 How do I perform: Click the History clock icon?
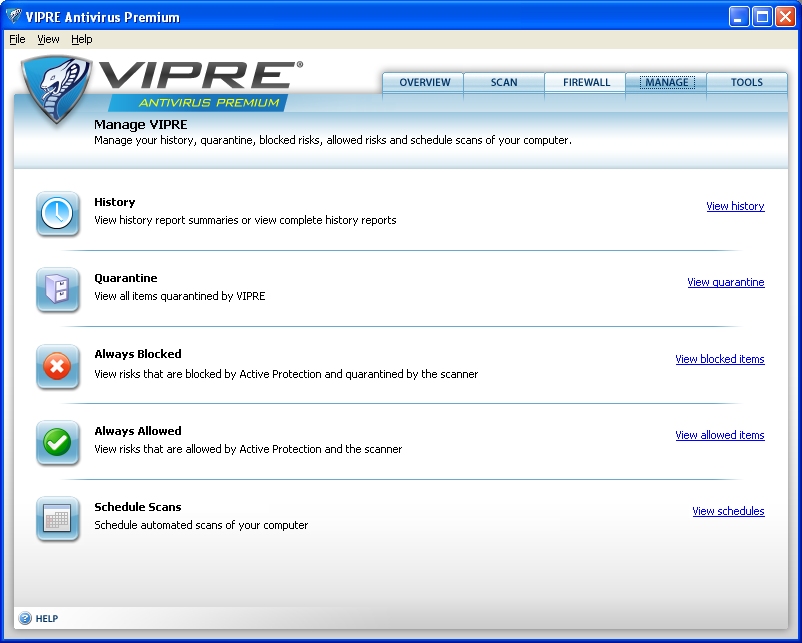[x=57, y=213]
